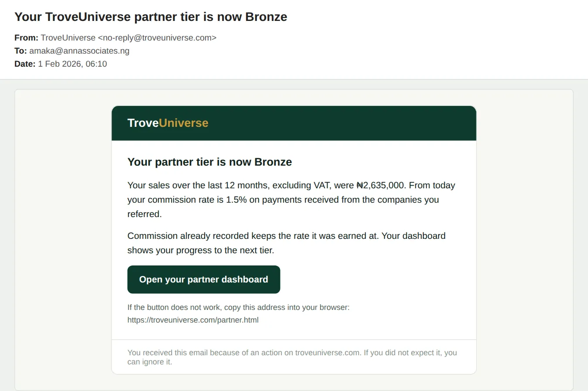Click the From label in header
Image resolution: width=588 pixels, height=391 pixels.
pyautogui.click(x=26, y=38)
